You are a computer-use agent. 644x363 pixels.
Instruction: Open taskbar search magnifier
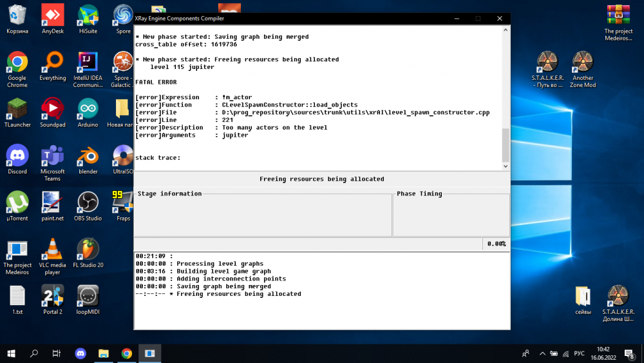34,353
